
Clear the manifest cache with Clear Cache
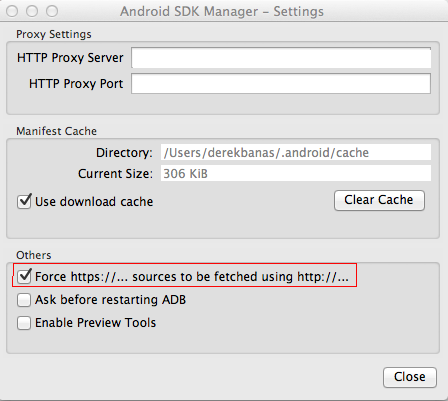click(x=379, y=200)
